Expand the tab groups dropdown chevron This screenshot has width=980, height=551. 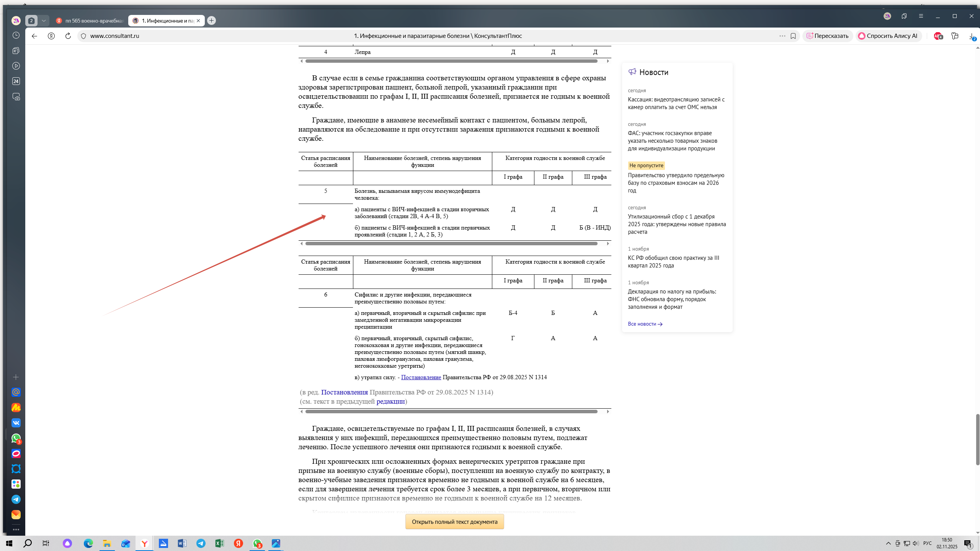[44, 21]
